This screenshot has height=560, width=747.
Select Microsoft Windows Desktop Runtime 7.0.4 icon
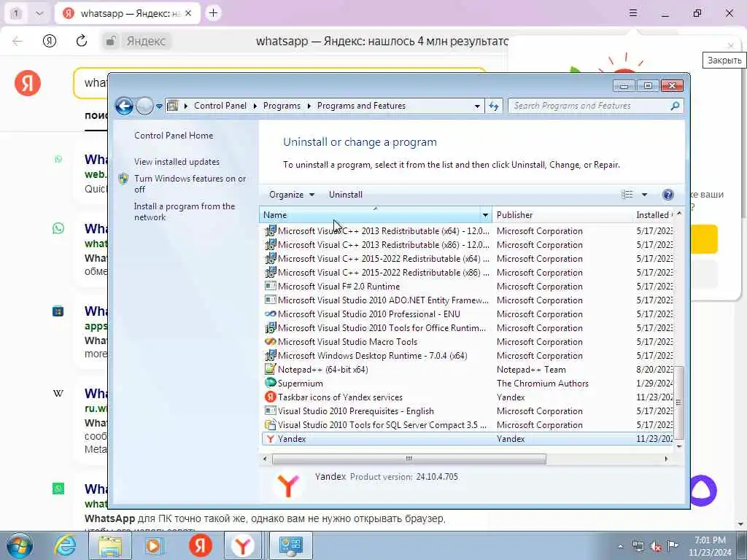(270, 355)
